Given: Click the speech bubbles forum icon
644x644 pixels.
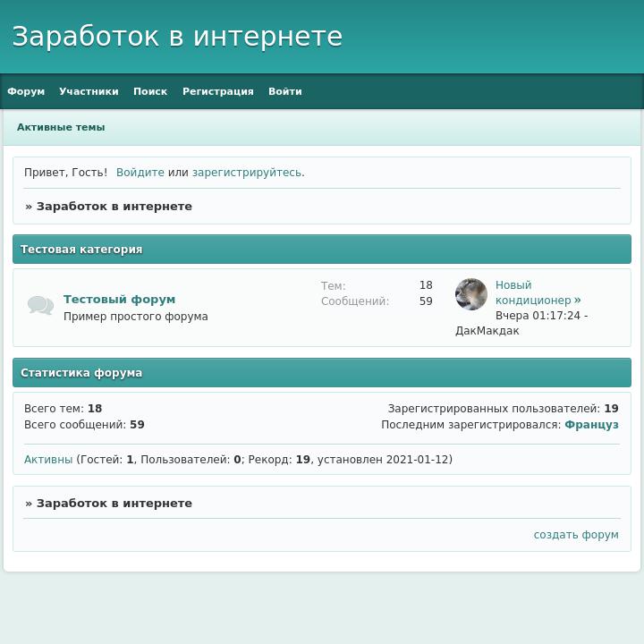Looking at the screenshot, I should [x=40, y=305].
